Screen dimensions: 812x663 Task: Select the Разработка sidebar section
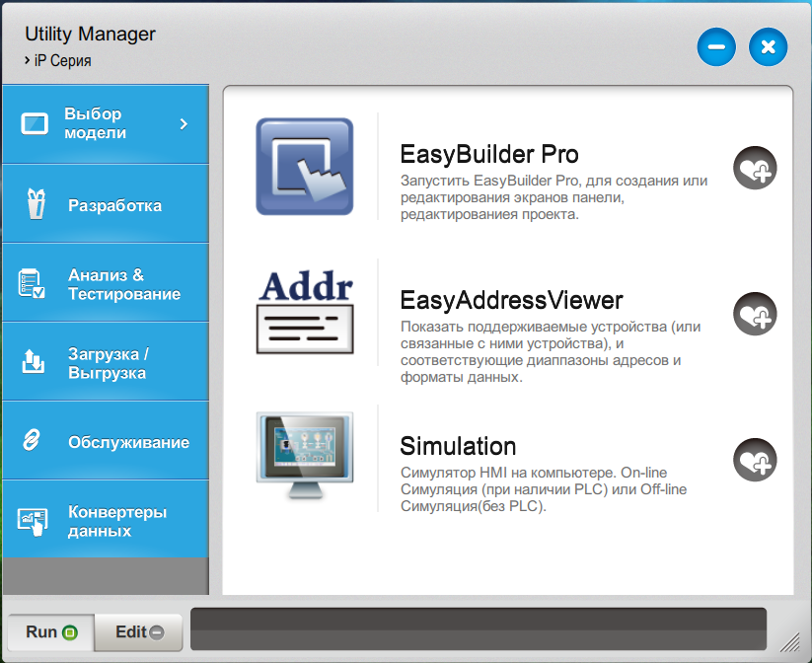click(106, 204)
